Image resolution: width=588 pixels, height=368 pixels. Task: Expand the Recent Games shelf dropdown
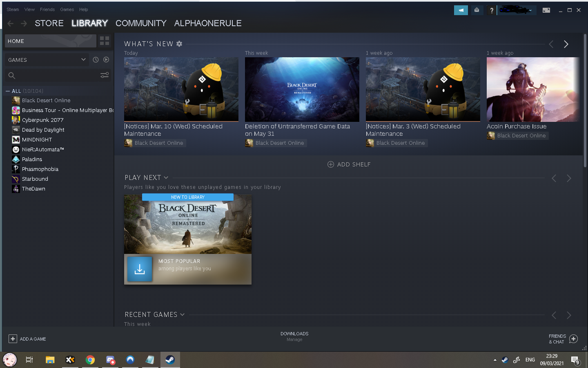pos(182,314)
